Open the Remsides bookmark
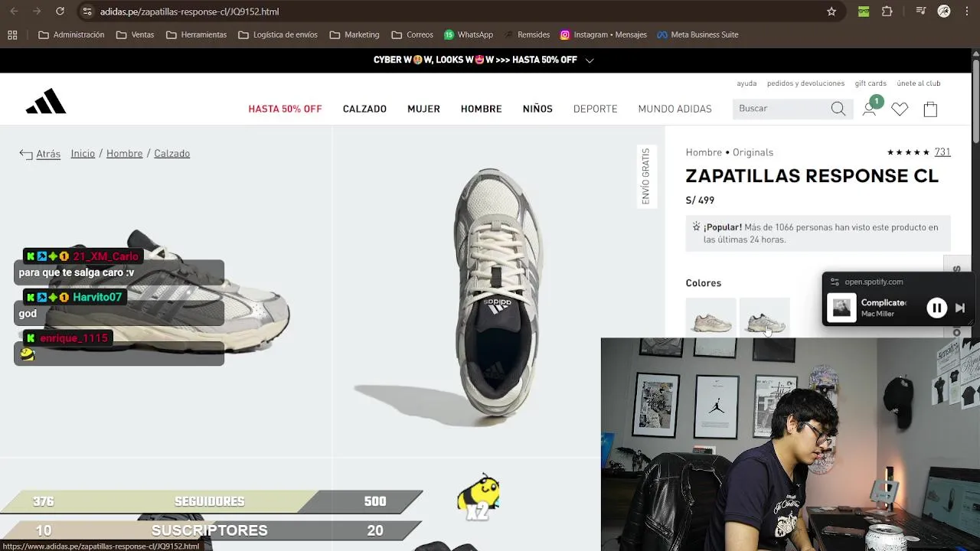Viewport: 980px width, 551px height. click(527, 34)
